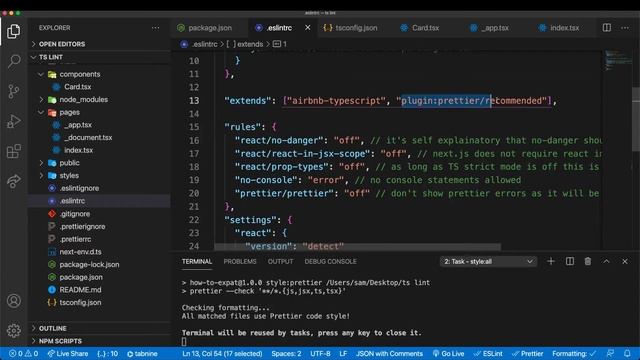The image size is (640, 360).
Task: Open Run and Debug view
Action: pyautogui.click(x=13, y=121)
